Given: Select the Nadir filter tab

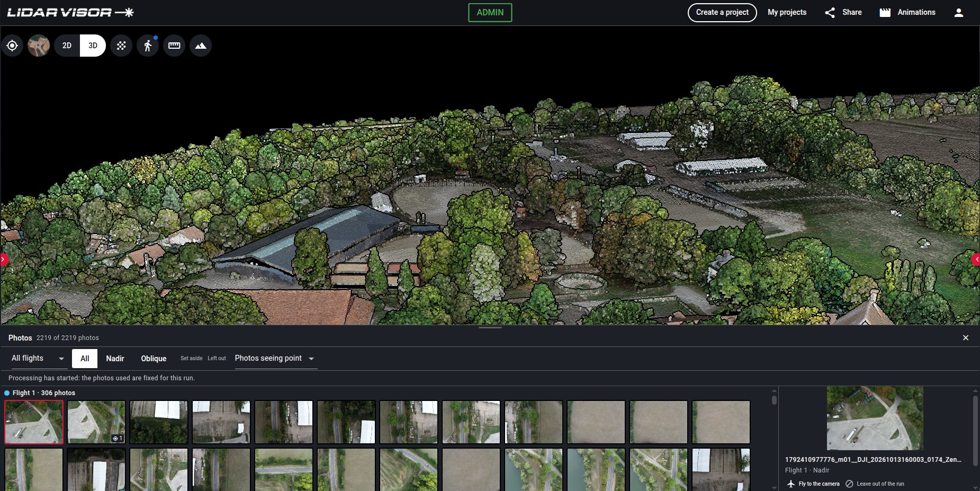Looking at the screenshot, I should [115, 359].
